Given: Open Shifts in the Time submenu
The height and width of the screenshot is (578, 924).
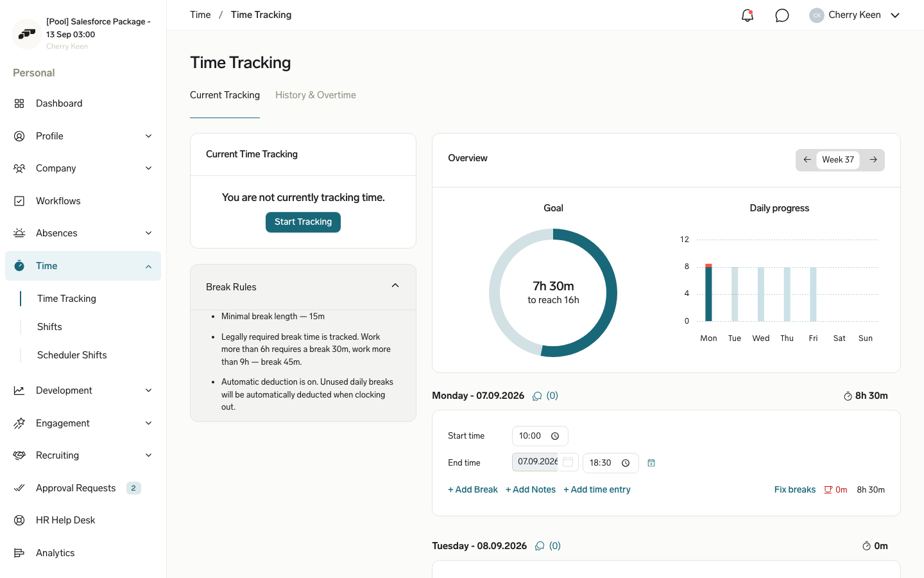Looking at the screenshot, I should point(49,327).
